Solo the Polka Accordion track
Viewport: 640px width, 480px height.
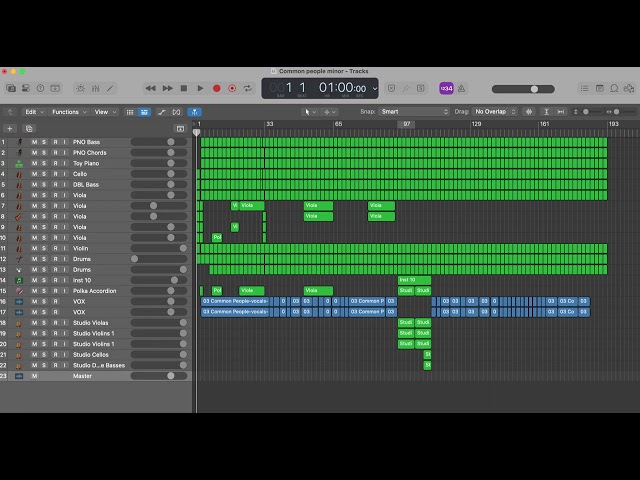[44, 291]
